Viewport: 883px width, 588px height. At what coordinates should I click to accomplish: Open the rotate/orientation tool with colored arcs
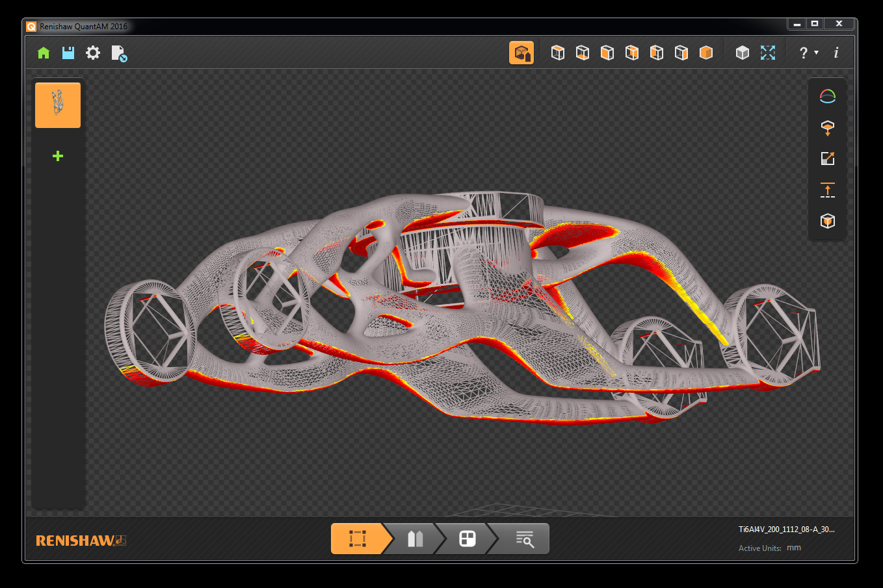(x=827, y=97)
